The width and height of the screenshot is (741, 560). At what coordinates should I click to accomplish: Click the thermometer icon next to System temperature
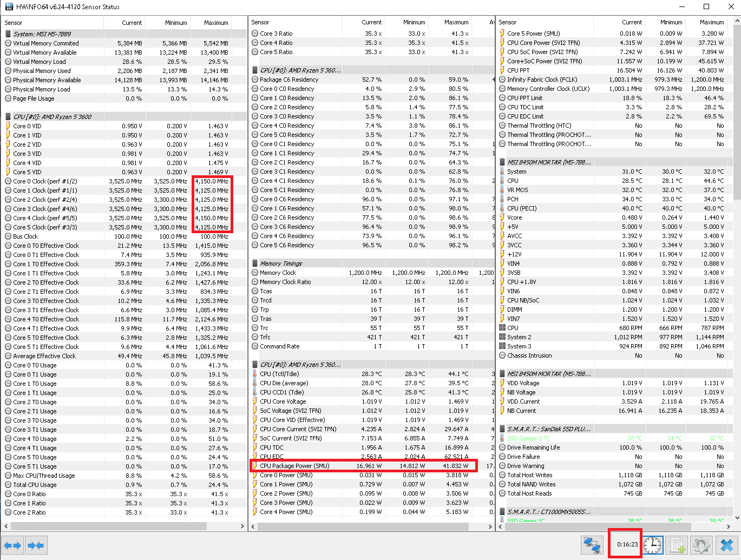pyautogui.click(x=503, y=172)
